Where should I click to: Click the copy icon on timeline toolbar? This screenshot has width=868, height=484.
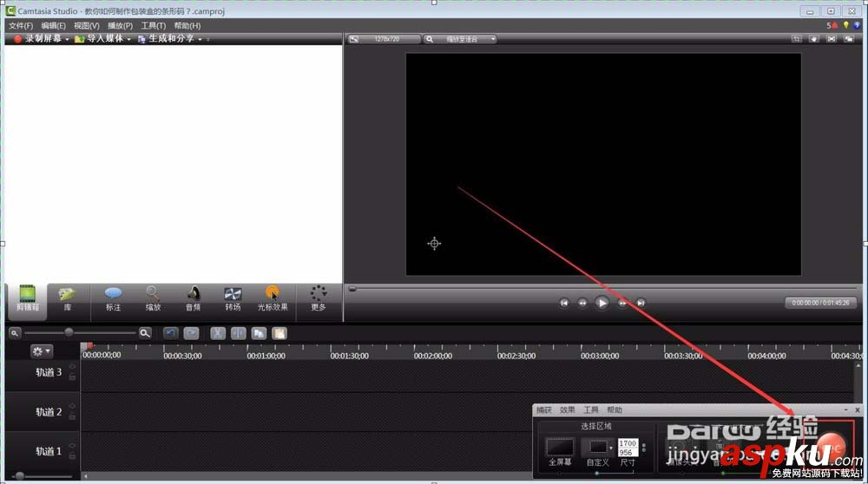pyautogui.click(x=259, y=333)
